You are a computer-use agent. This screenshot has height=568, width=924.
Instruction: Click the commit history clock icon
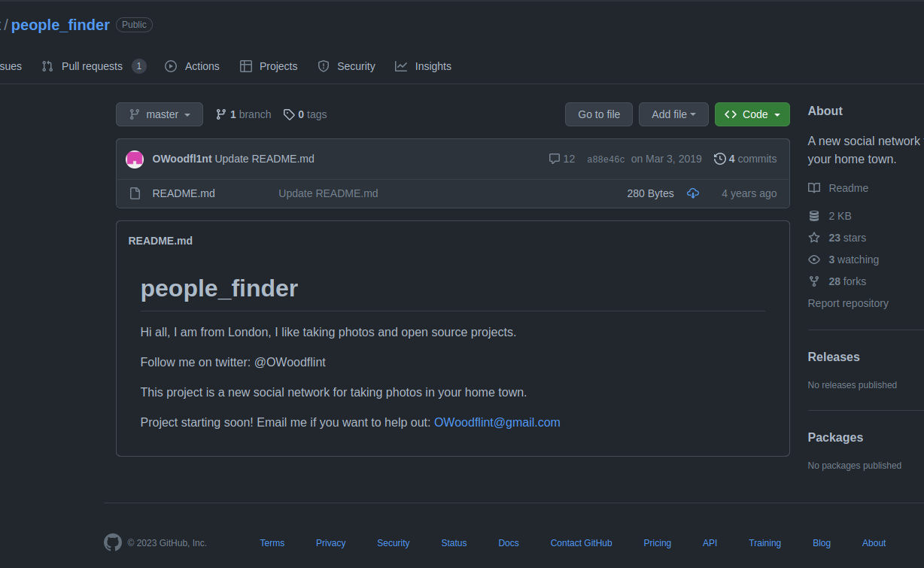coord(720,159)
